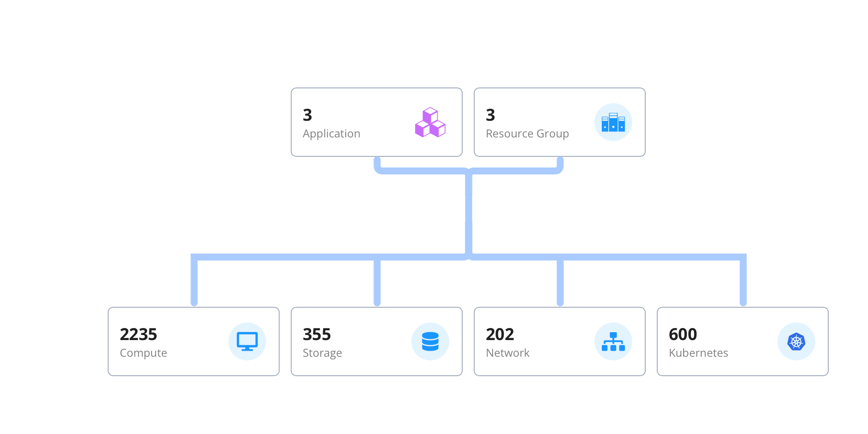This screenshot has width=868, height=434.
Task: Open the Kubernetes label
Action: click(698, 353)
